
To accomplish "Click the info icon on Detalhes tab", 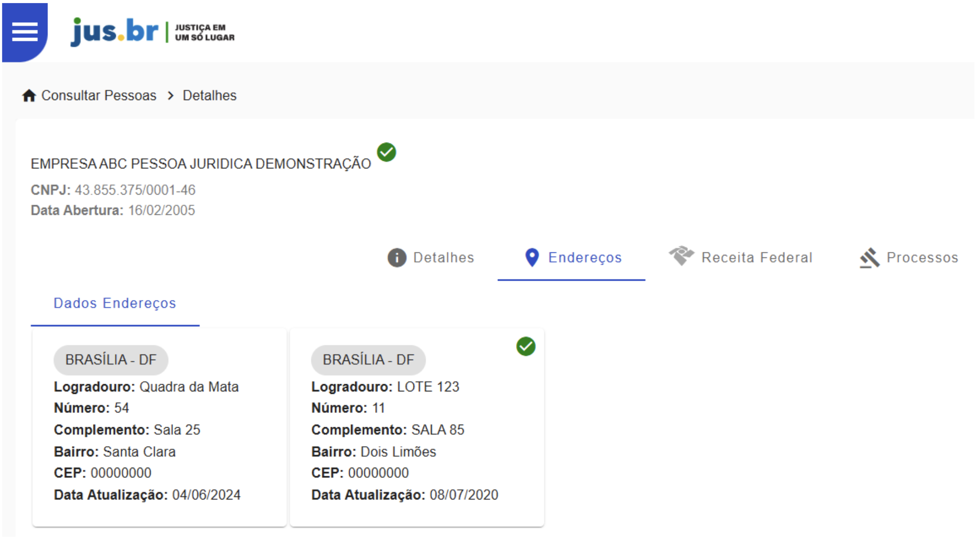I will pos(397,257).
